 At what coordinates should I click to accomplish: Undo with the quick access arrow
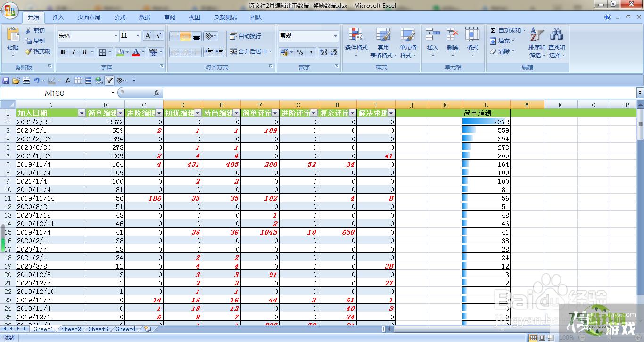(x=36, y=81)
